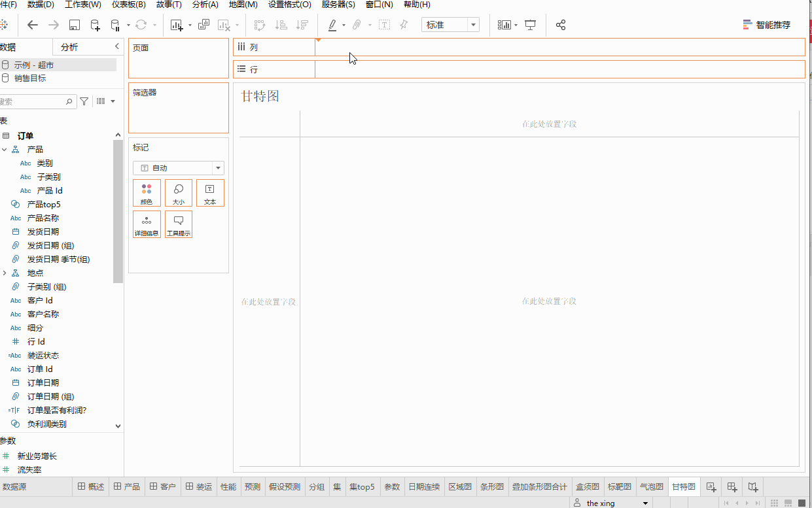Open the 分析(A) menu

pos(205,5)
